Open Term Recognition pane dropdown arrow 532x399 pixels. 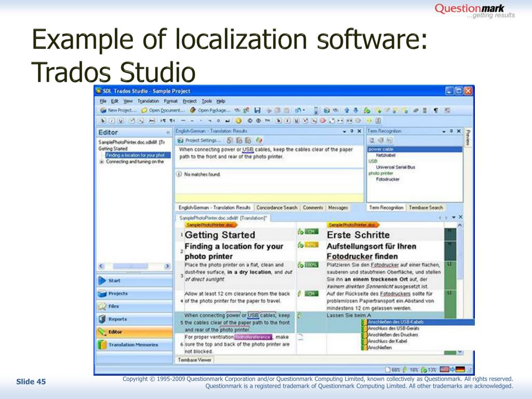click(444, 131)
